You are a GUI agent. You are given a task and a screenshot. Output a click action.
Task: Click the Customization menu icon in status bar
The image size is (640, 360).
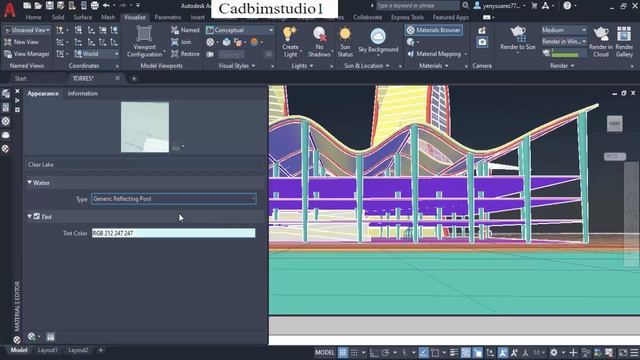pyautogui.click(x=634, y=352)
